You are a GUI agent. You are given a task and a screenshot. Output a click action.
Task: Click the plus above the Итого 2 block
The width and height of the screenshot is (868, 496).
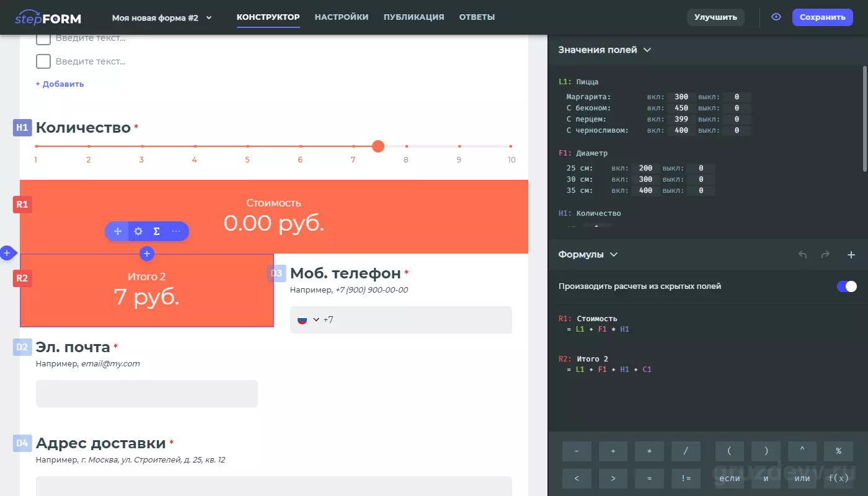click(x=147, y=253)
